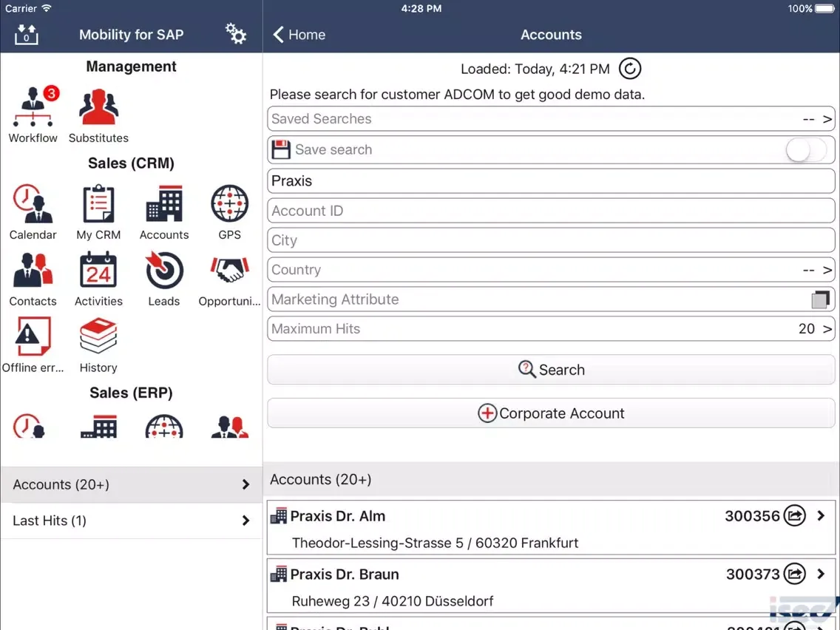Open the Activities calendar icon
This screenshot has width=840, height=630.
[x=98, y=270]
